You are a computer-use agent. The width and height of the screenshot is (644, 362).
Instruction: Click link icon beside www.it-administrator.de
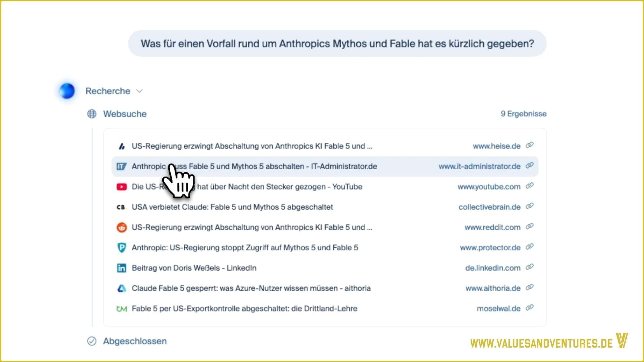pos(529,166)
